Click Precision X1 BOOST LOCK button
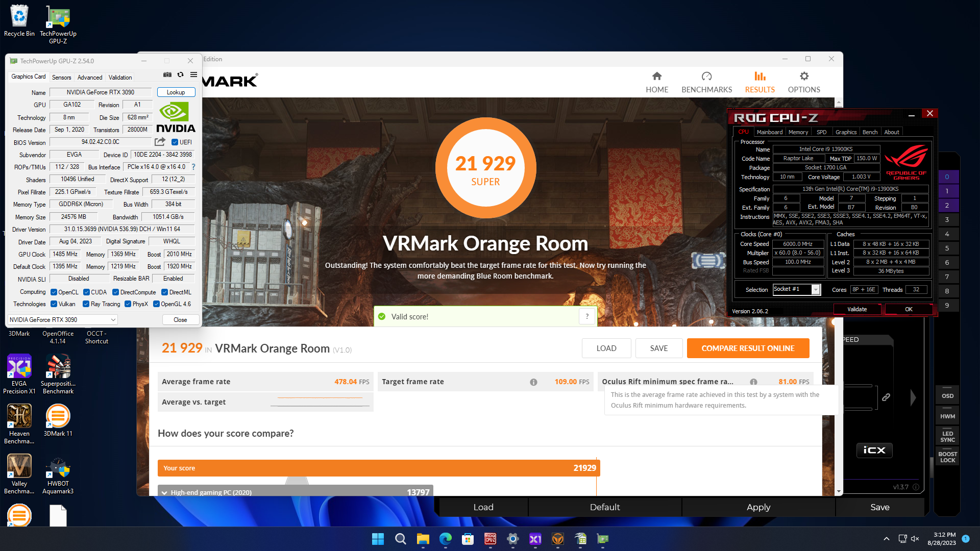Viewport: 980px width, 551px height. click(x=947, y=457)
